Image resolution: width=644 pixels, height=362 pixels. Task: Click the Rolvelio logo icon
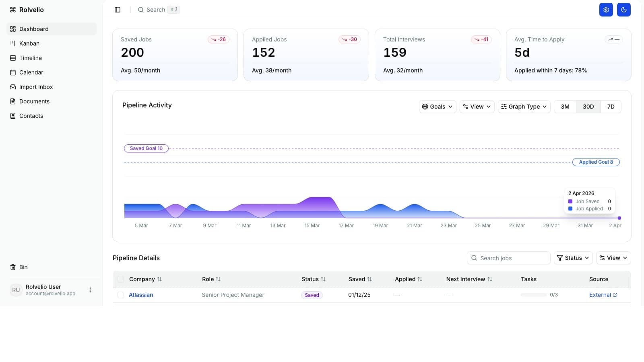click(x=13, y=10)
